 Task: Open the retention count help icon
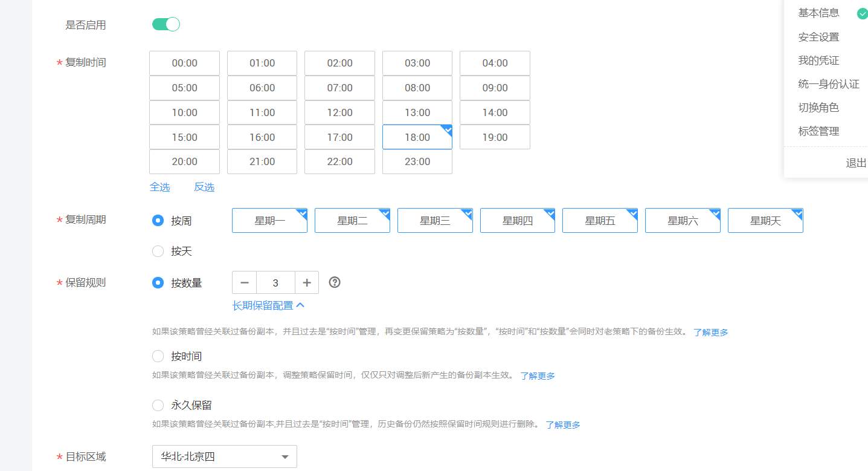[x=335, y=282]
